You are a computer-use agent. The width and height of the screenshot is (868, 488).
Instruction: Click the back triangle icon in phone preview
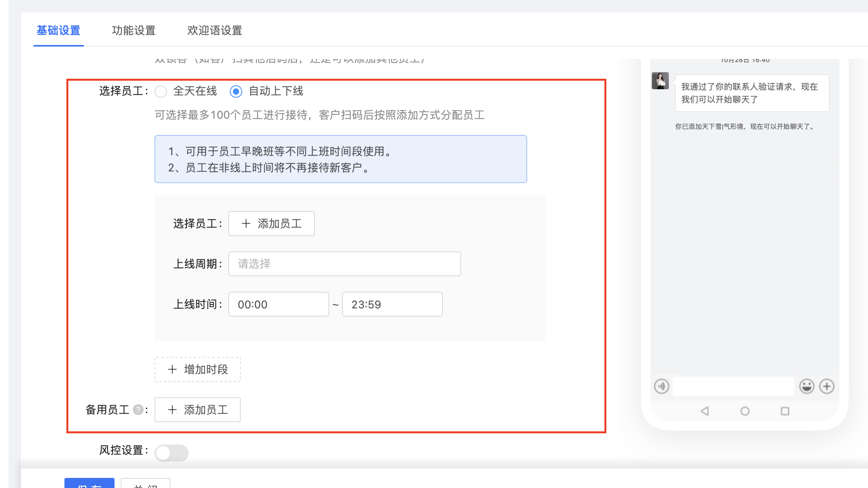[x=705, y=411]
